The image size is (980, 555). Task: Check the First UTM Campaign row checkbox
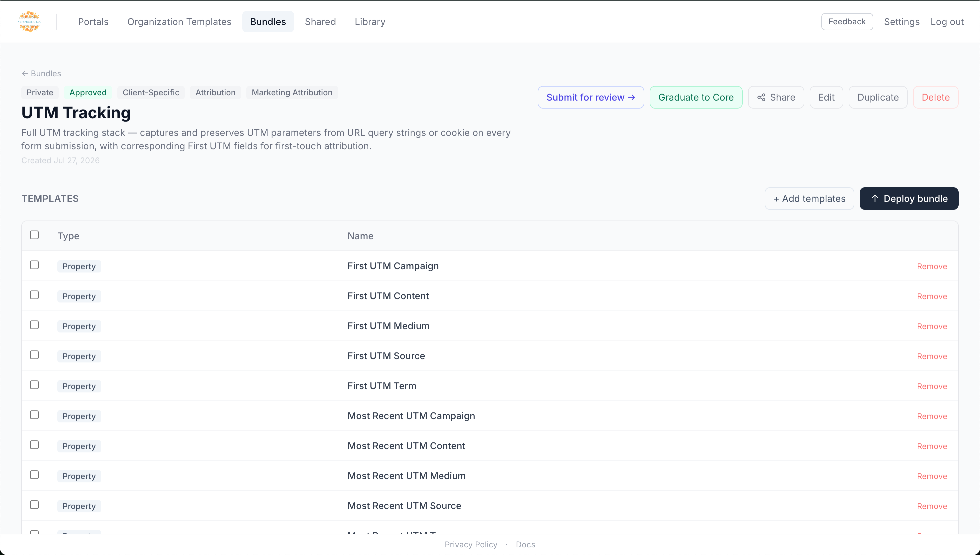[34, 265]
